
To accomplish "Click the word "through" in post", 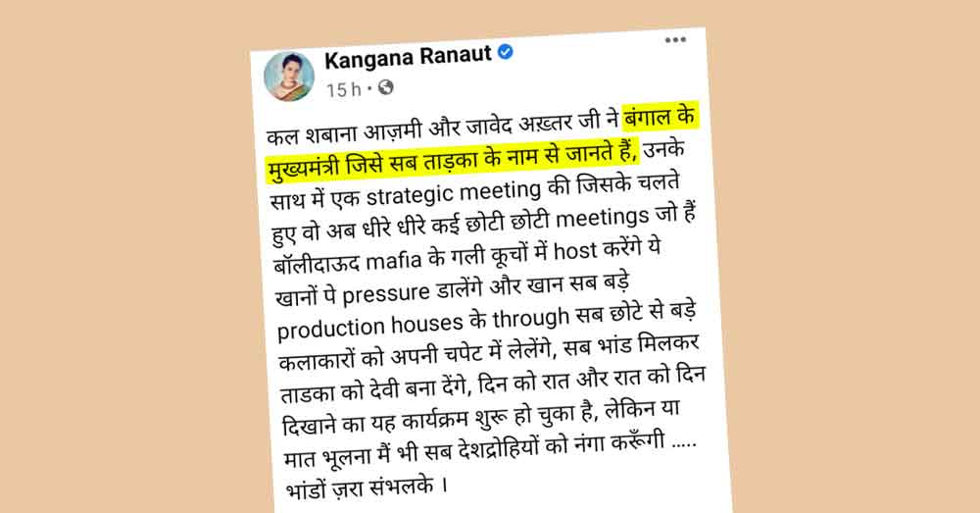I will coord(530,318).
